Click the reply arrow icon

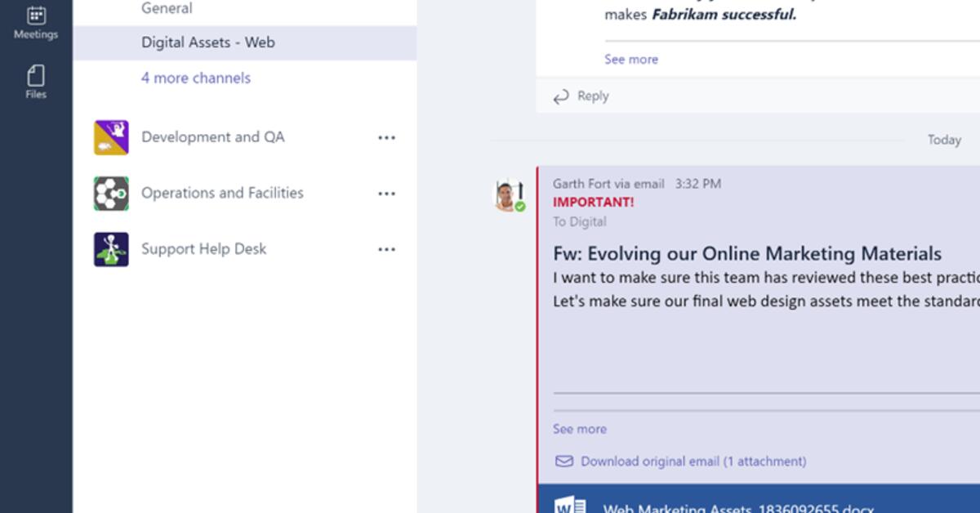click(561, 97)
